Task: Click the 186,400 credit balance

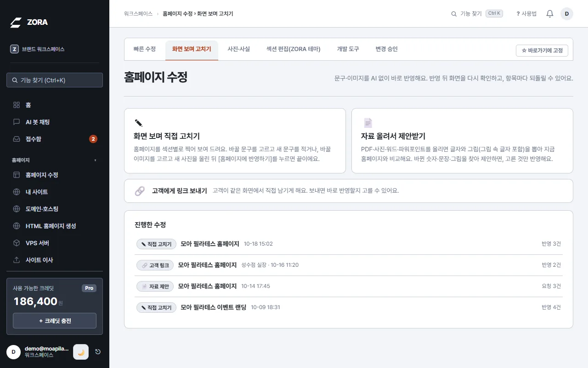Action: click(x=38, y=301)
